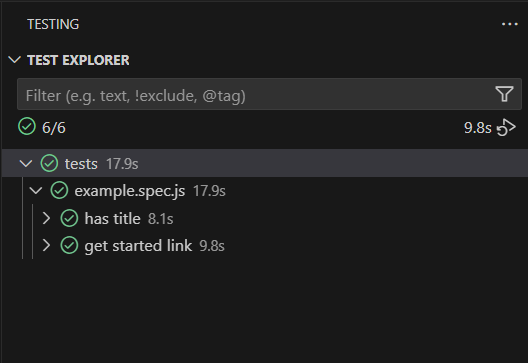Collapse the Test Explorer section
The image size is (528, 363).
(14, 60)
